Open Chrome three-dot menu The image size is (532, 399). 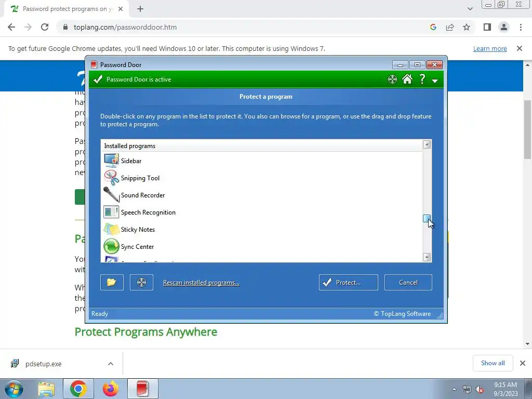521,27
